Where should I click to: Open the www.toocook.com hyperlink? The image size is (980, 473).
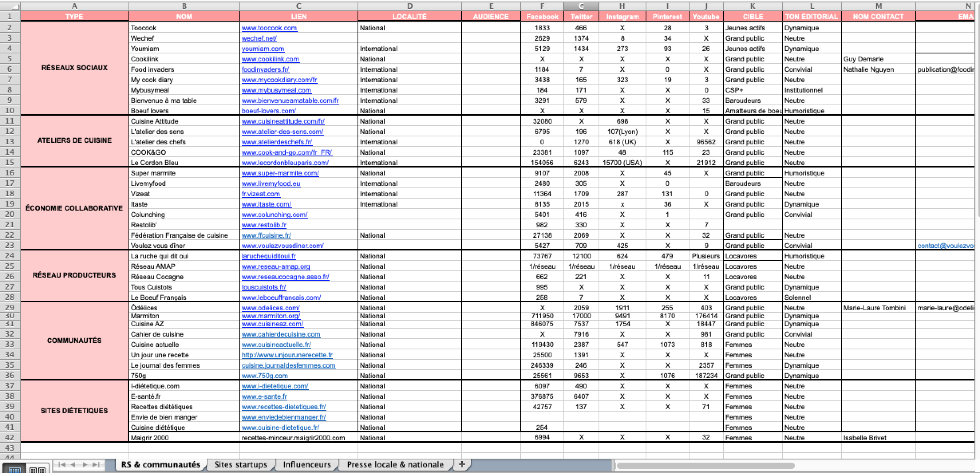[x=269, y=28]
